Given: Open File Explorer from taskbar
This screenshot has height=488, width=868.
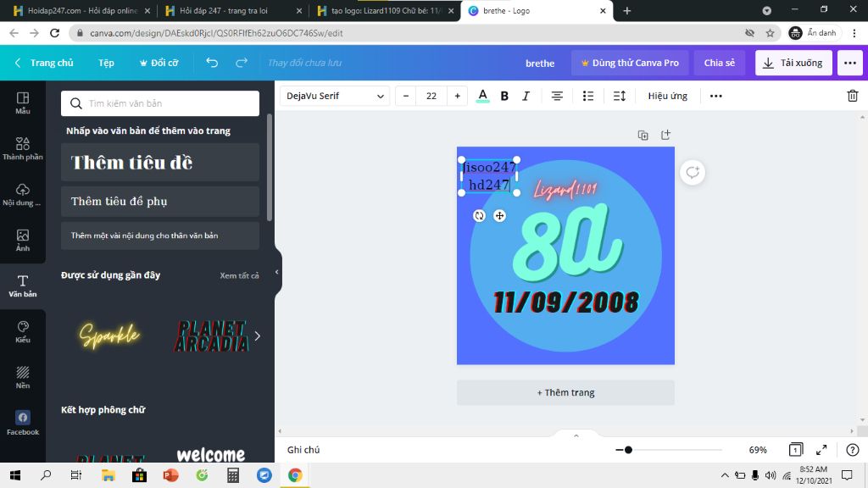Looking at the screenshot, I should (108, 475).
